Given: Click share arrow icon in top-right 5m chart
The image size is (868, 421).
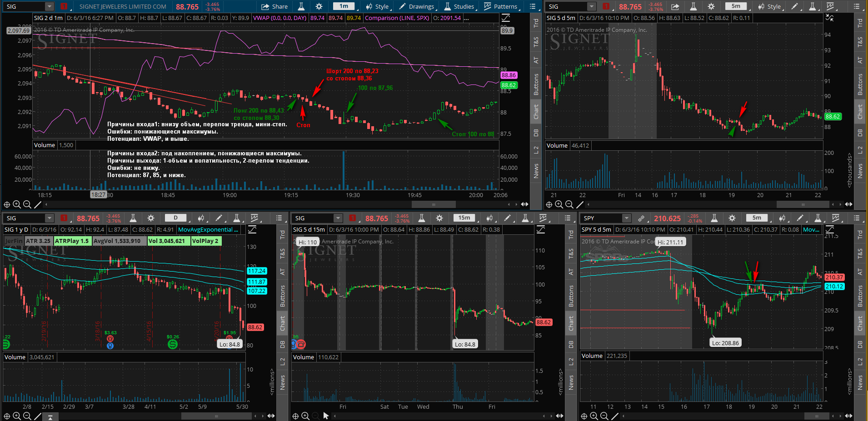Looking at the screenshot, I should [x=675, y=6].
